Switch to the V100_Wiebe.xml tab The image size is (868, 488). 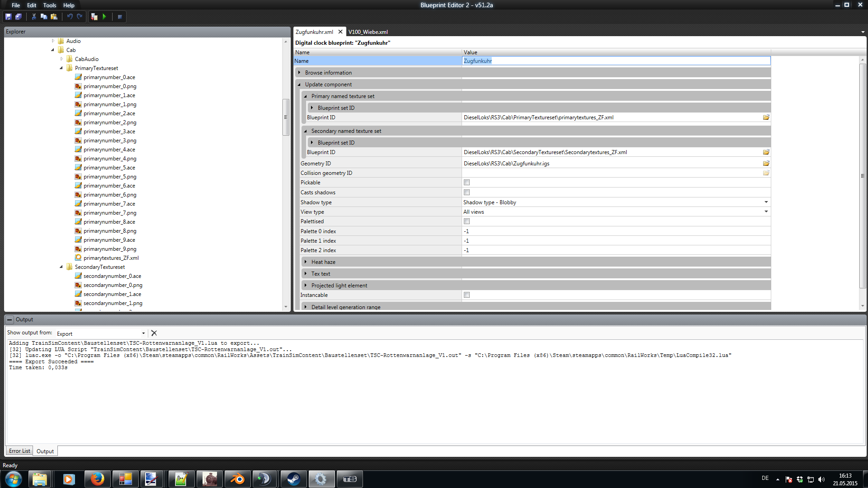click(368, 32)
